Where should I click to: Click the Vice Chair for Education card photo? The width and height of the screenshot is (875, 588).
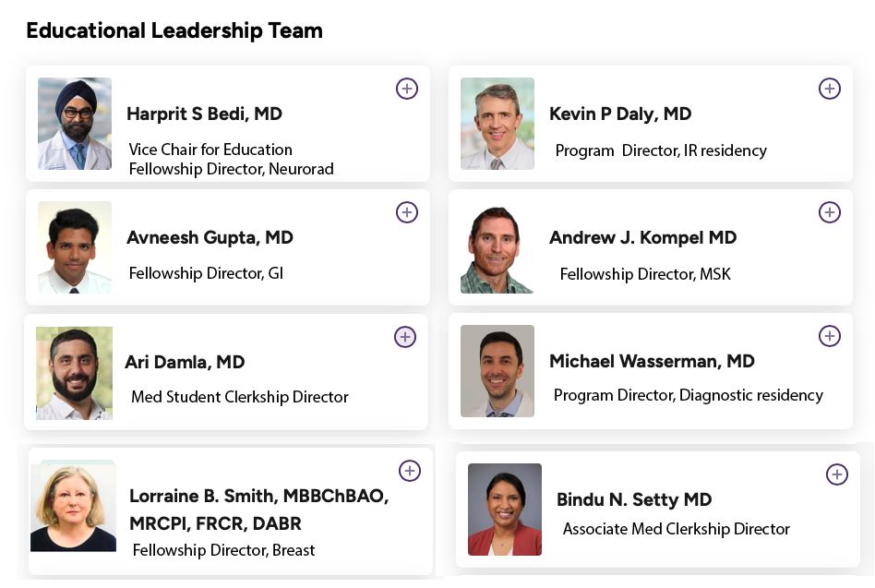pos(75,124)
